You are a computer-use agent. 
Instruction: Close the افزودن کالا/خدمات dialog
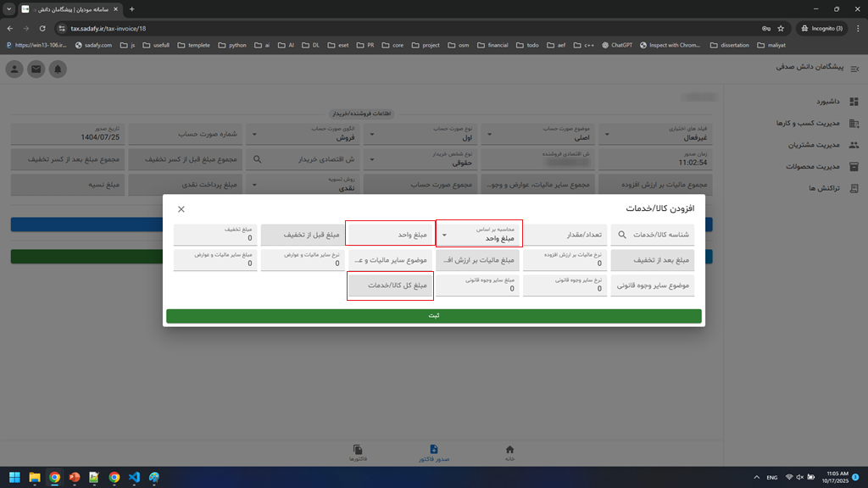click(x=181, y=208)
